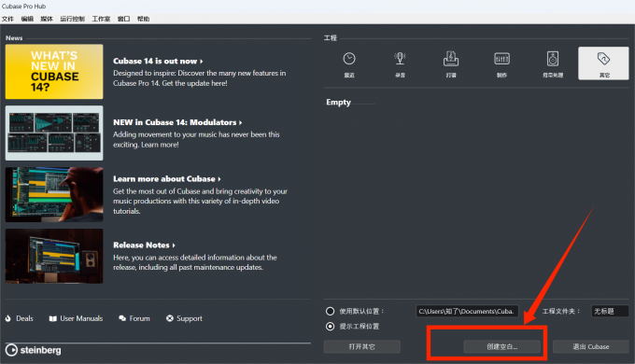Open the 媒体 menu
635x364 pixels.
pos(47,19)
